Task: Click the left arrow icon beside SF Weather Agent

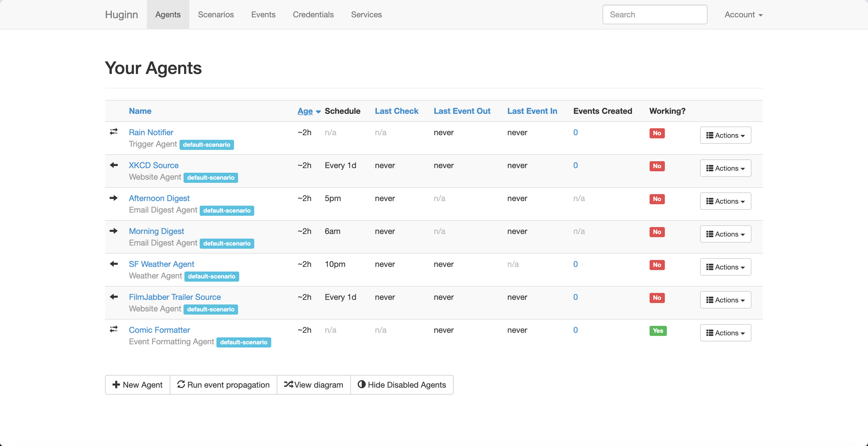Action: [114, 264]
